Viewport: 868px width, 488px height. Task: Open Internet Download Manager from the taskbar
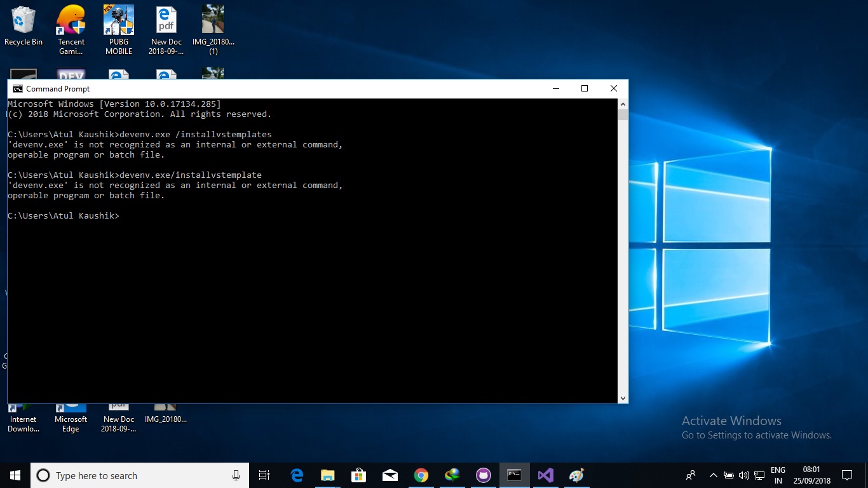[452, 475]
